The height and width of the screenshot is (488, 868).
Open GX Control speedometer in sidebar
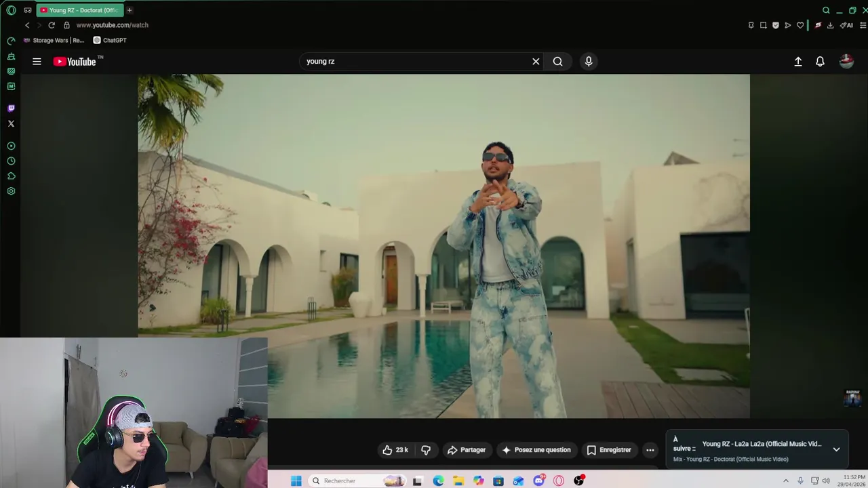(x=11, y=41)
